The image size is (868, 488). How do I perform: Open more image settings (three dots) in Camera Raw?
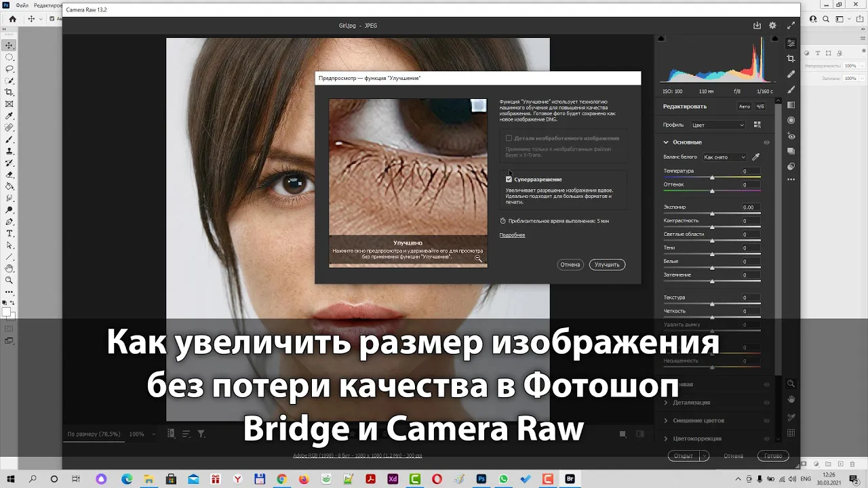pos(791,180)
